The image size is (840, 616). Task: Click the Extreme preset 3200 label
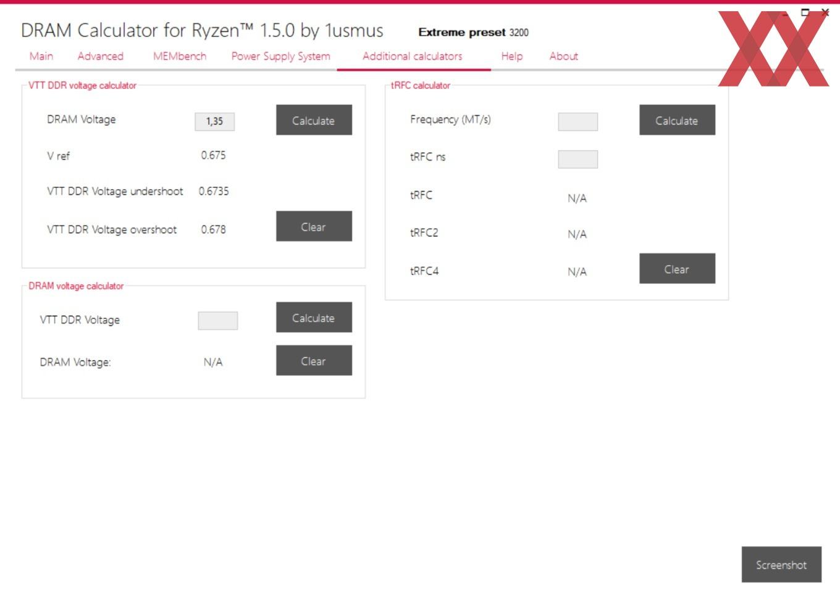[473, 32]
